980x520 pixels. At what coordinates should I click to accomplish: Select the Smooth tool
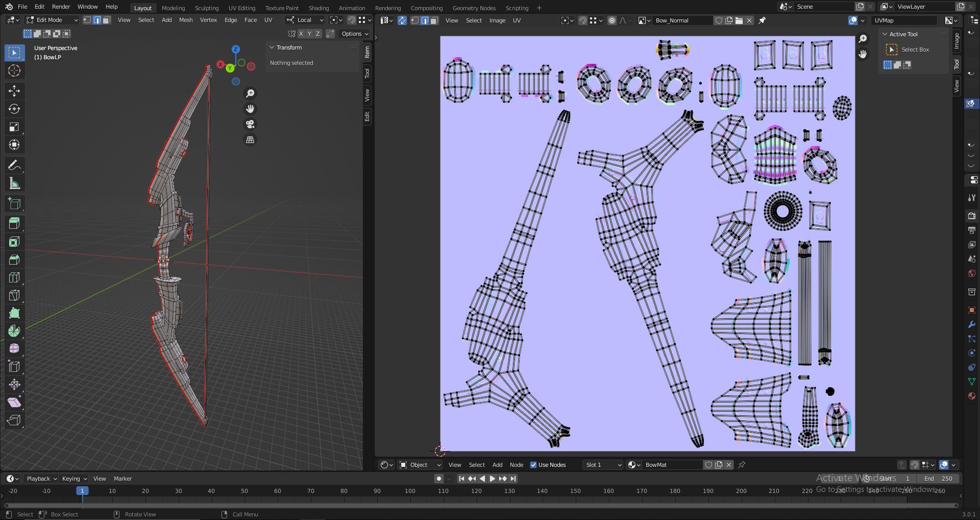[x=14, y=349]
